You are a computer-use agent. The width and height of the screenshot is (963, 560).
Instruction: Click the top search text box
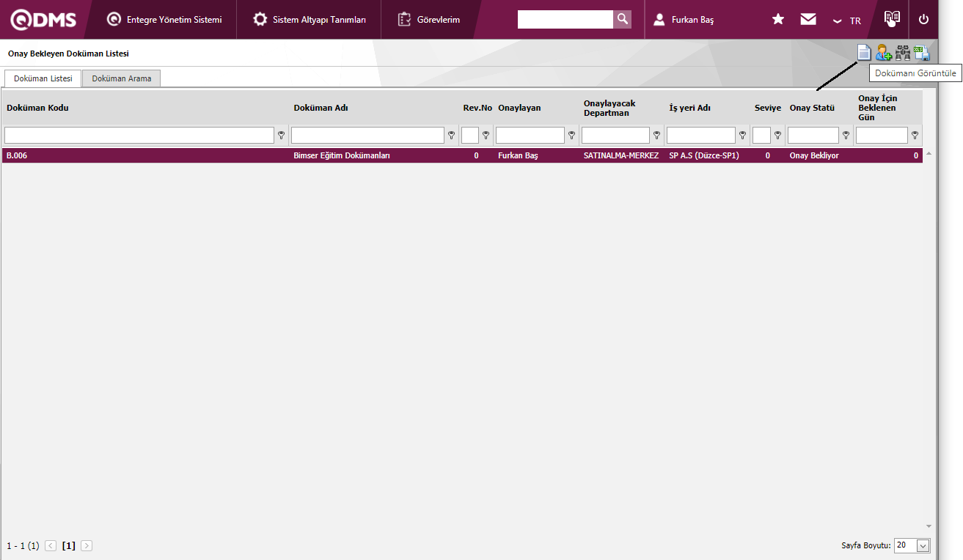tap(565, 20)
